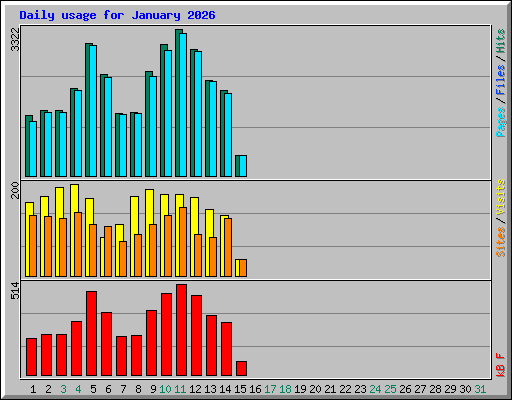Click the orange sites bar for day 2
Image resolution: width=512 pixels, height=400 pixels.
pos(48,246)
